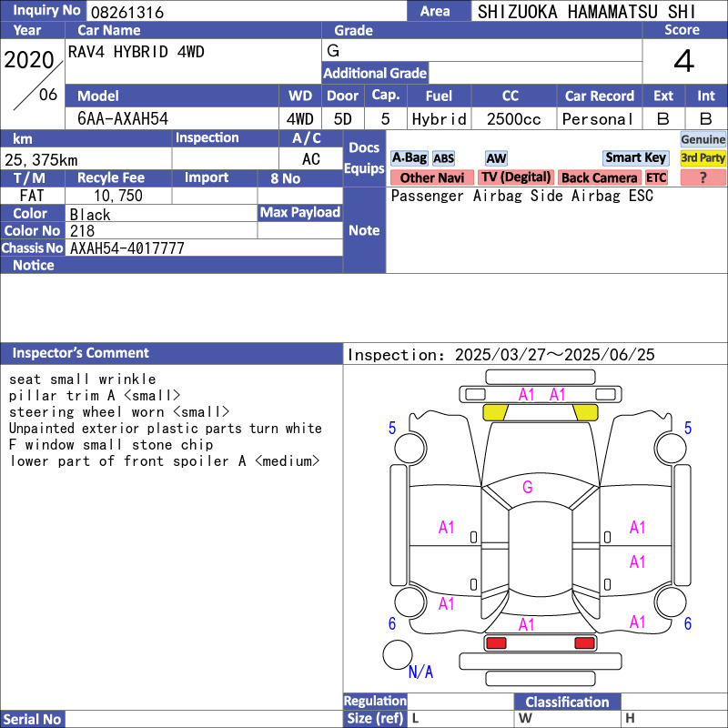728x728 pixels.
Task: Click the right red taillight in diagram
Action: [584, 643]
